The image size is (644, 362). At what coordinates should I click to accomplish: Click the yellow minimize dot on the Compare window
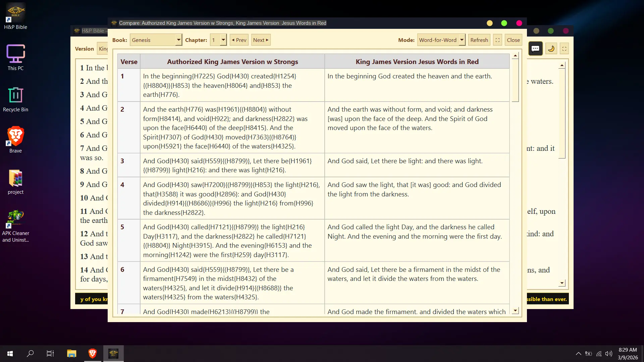(490, 23)
